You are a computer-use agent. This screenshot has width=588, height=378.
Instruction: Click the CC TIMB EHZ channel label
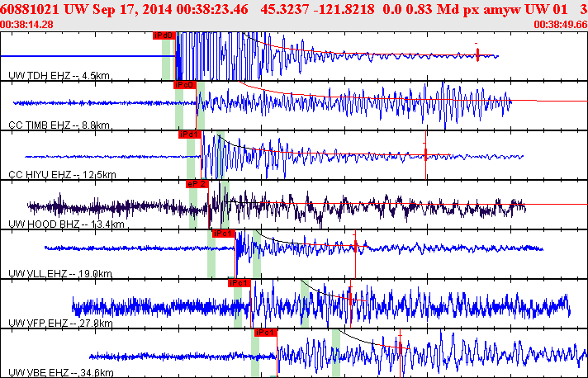59,125
